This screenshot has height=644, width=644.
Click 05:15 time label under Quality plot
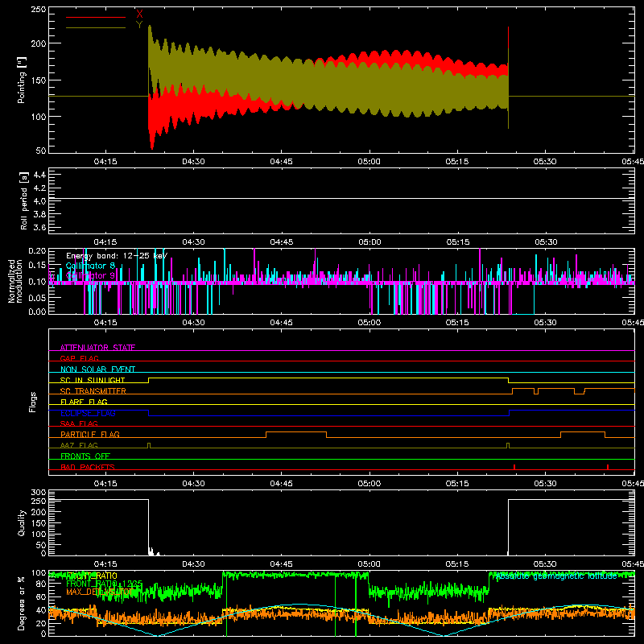(x=457, y=564)
